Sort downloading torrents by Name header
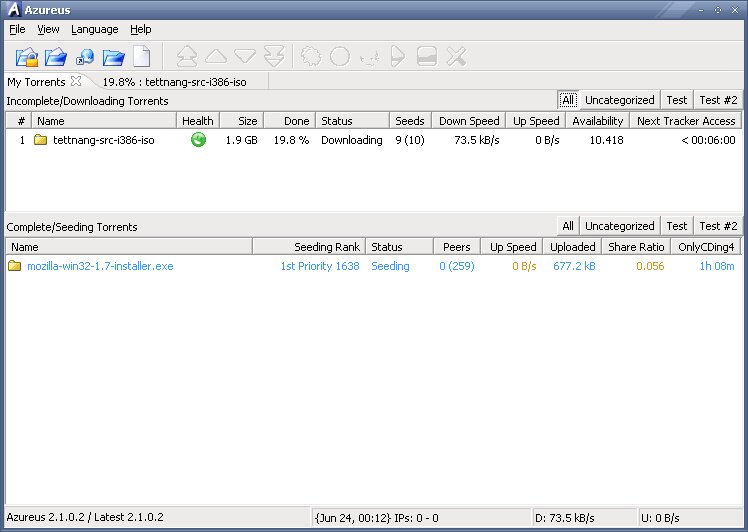The image size is (748, 532). (x=104, y=121)
